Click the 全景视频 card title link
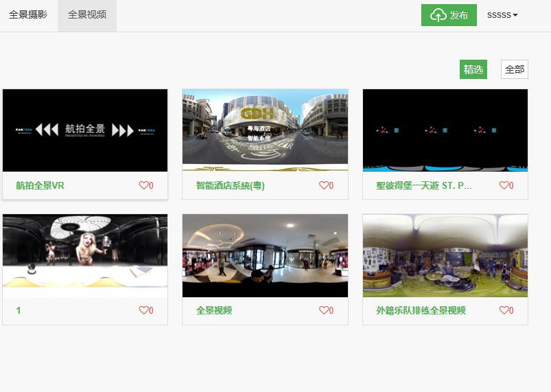The image size is (551, 392). 214,310
